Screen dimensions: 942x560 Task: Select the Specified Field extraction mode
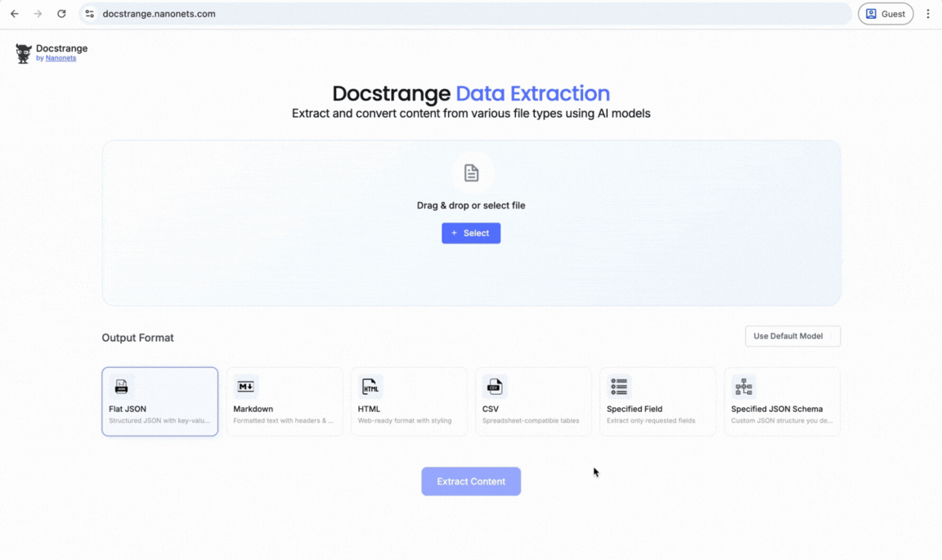coord(657,401)
